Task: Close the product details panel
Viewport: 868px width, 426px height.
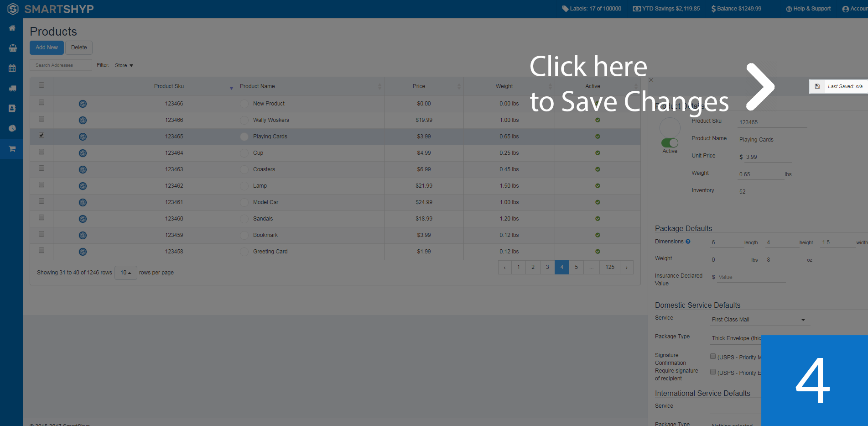Action: pyautogui.click(x=651, y=80)
